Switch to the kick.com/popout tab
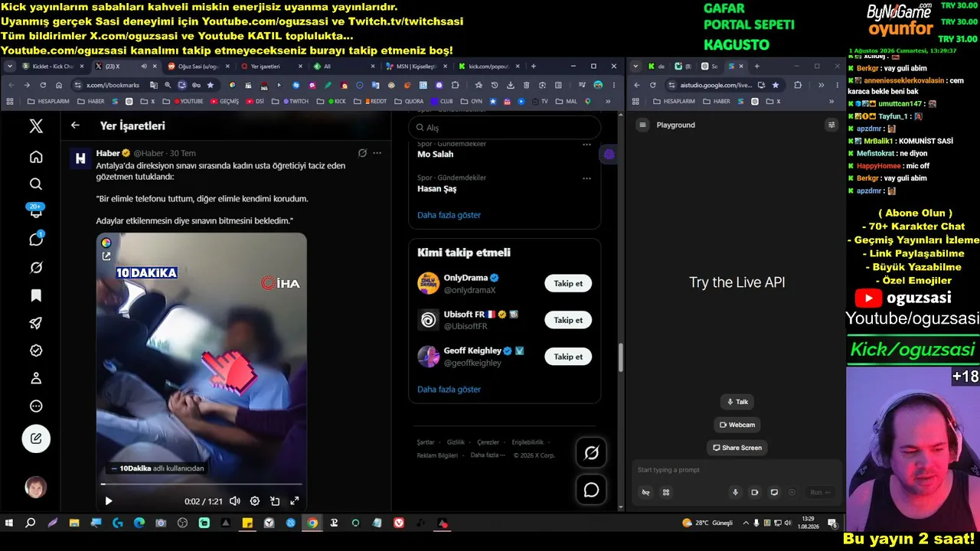This screenshot has width=980, height=551. coord(488,67)
